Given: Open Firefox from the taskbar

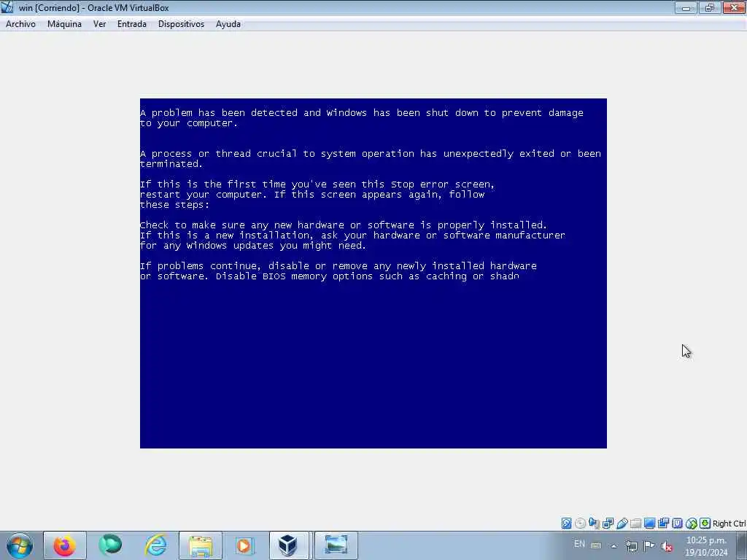Looking at the screenshot, I should point(64,545).
